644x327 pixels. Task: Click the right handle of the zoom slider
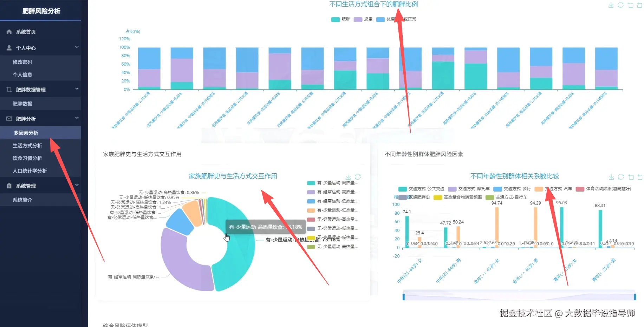[635, 297]
